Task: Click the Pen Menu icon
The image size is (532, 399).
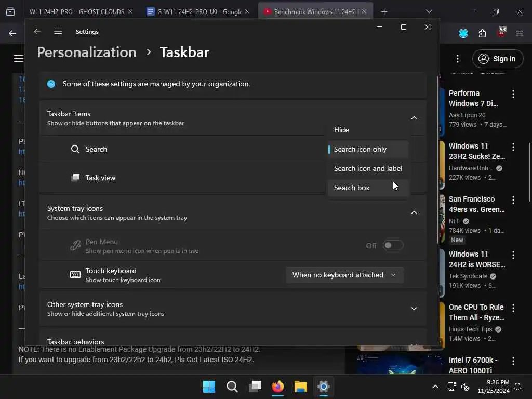Action: (75, 245)
